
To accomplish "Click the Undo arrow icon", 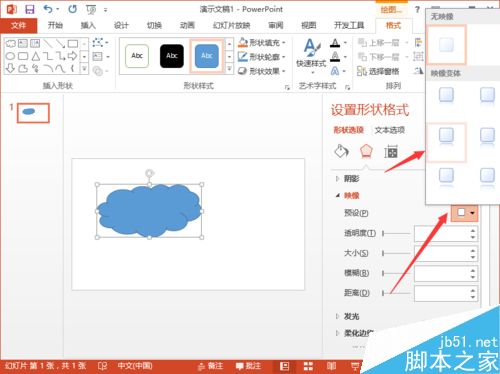I will click(x=48, y=9).
